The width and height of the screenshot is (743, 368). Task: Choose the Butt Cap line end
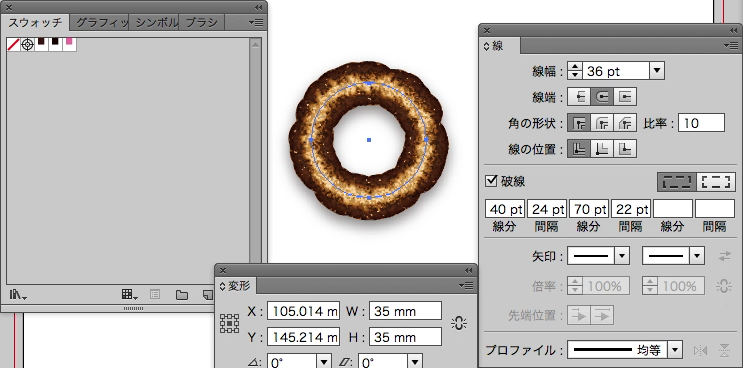(579, 97)
